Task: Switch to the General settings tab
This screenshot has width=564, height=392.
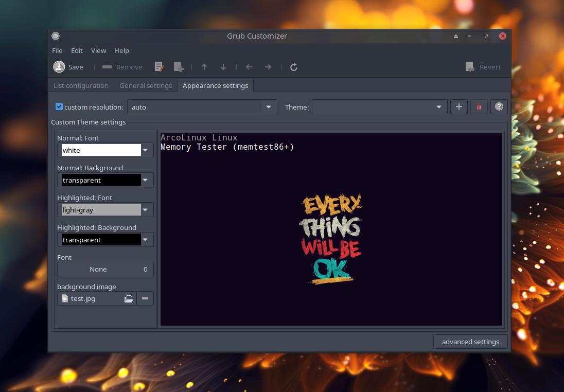Action: point(146,85)
